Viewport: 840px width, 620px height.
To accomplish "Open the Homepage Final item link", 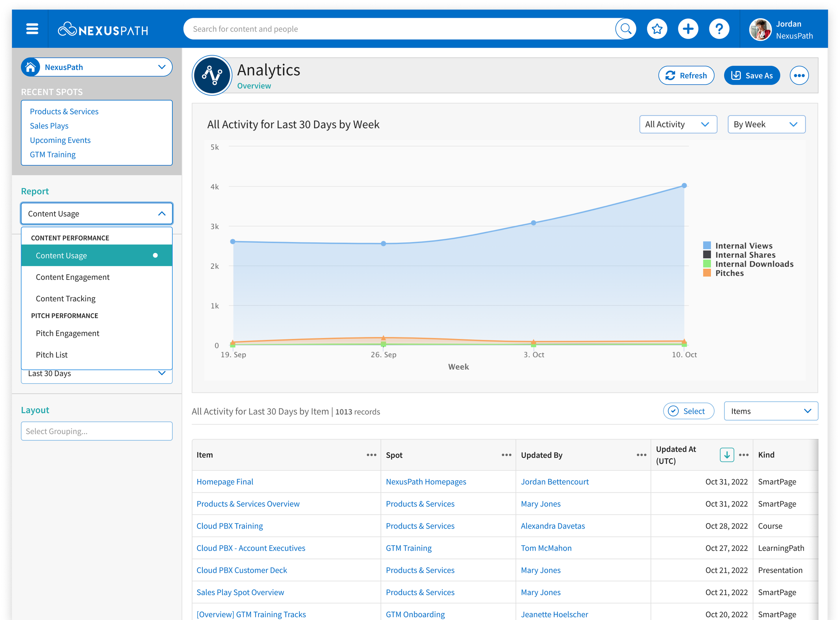I will (225, 482).
